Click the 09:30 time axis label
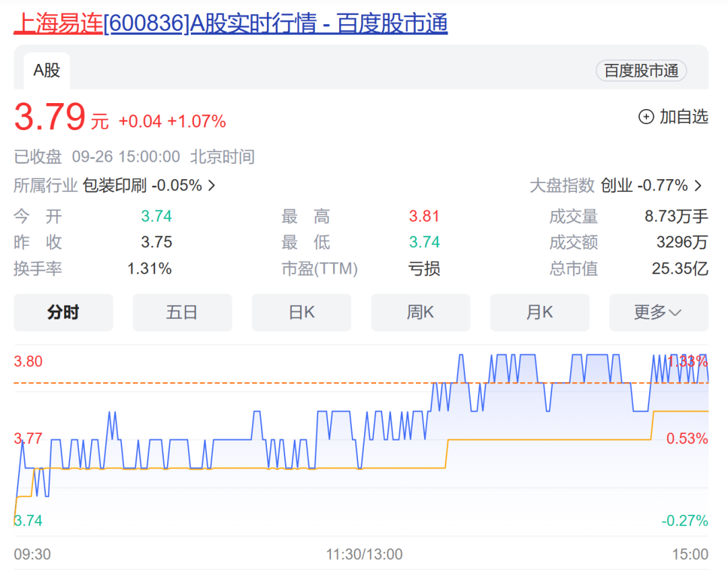The height and width of the screenshot is (570, 728). [32, 555]
